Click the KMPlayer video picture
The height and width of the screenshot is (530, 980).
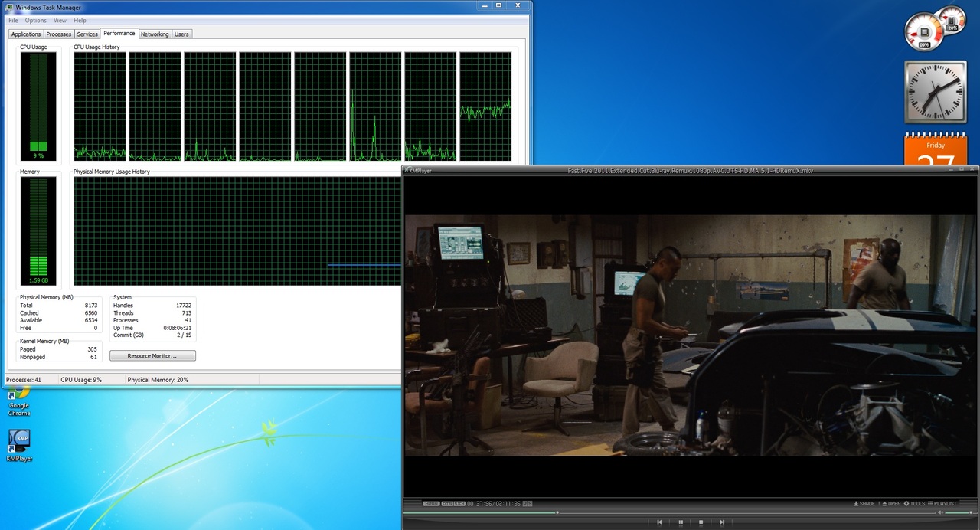tap(691, 335)
